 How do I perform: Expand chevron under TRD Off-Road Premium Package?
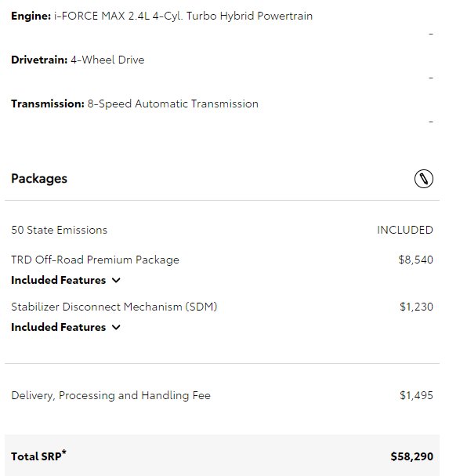coord(116,280)
